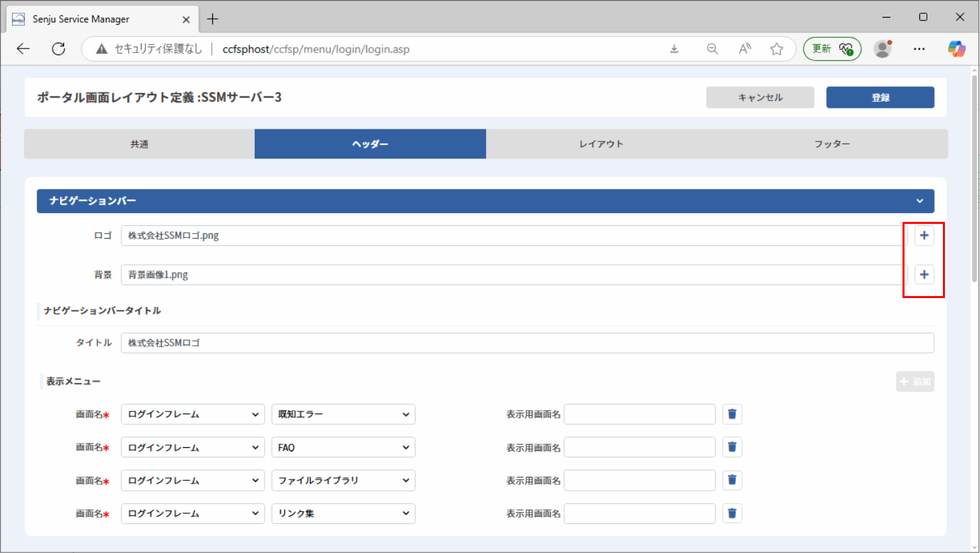Open the リンク集 screen name dropdown
Screen dimensions: 980x553
343,513
